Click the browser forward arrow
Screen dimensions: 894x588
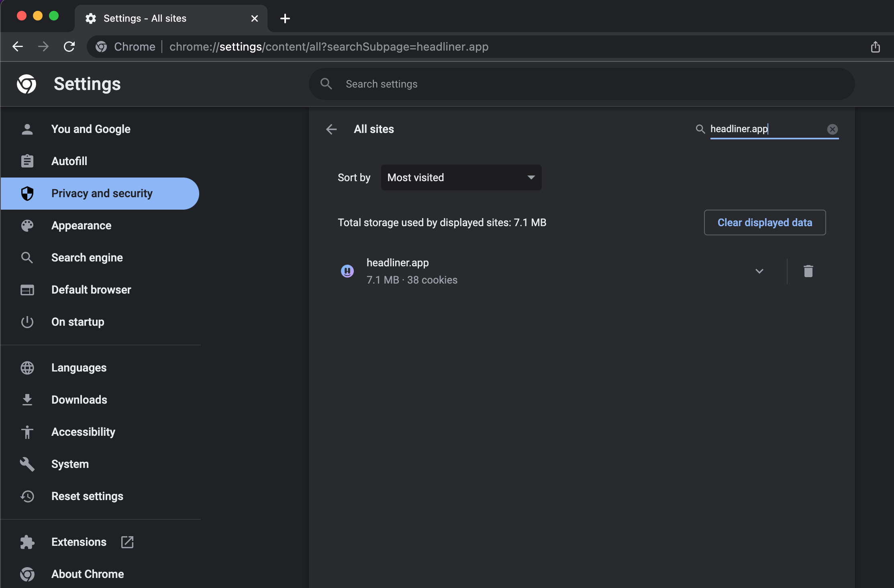pyautogui.click(x=43, y=47)
